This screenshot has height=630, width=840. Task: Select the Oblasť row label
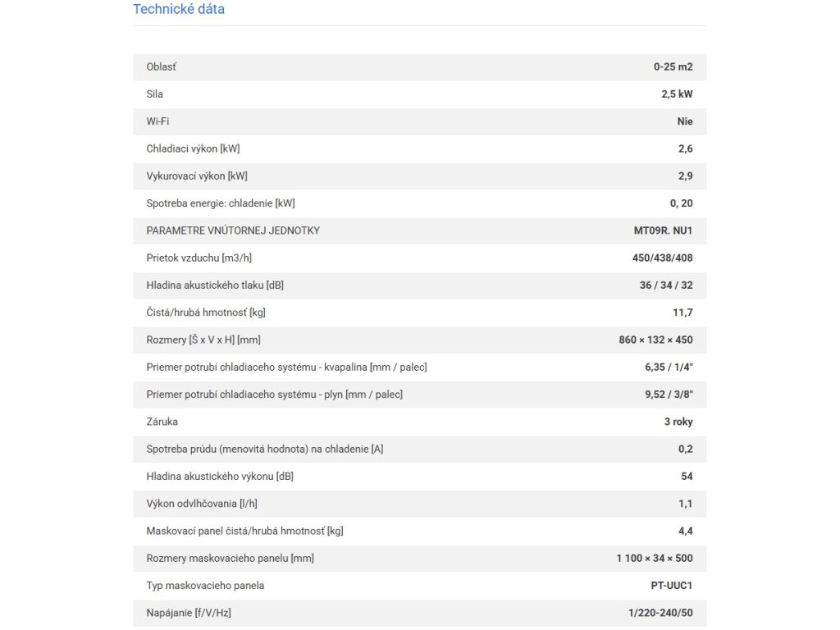point(161,66)
